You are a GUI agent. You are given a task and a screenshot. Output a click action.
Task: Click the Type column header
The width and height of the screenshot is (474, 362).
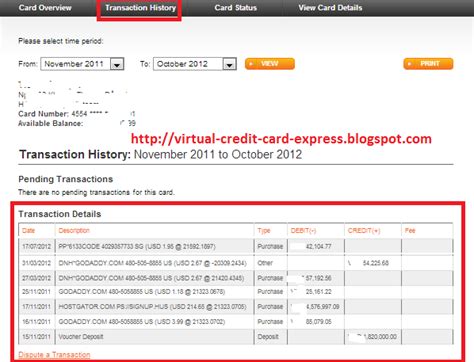pyautogui.click(x=264, y=231)
